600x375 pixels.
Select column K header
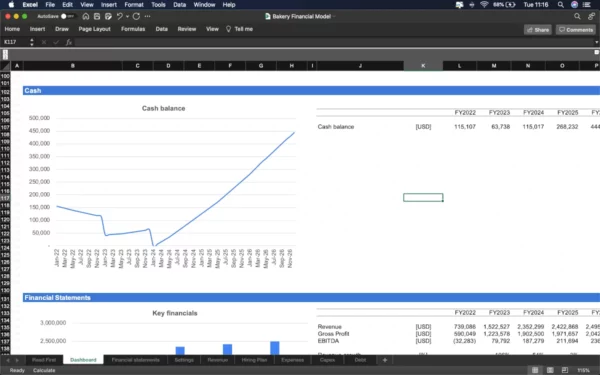coord(423,66)
